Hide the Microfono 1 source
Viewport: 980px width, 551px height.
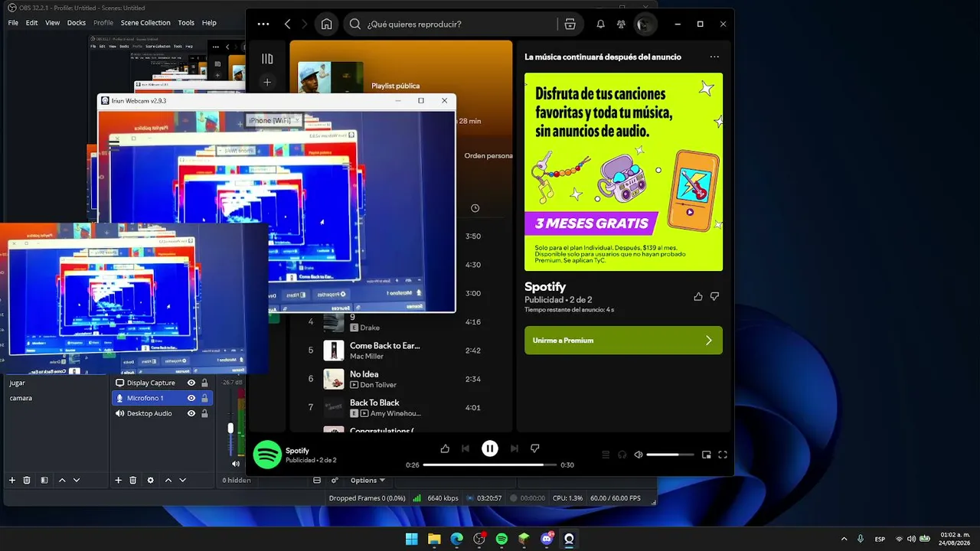(x=191, y=398)
